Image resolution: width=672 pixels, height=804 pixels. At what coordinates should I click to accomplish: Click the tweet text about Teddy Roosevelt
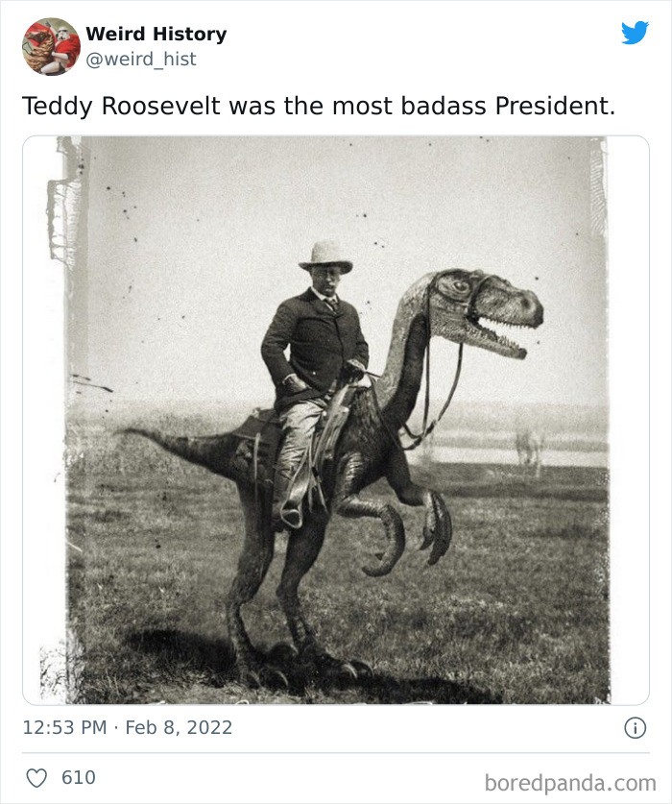[319, 106]
